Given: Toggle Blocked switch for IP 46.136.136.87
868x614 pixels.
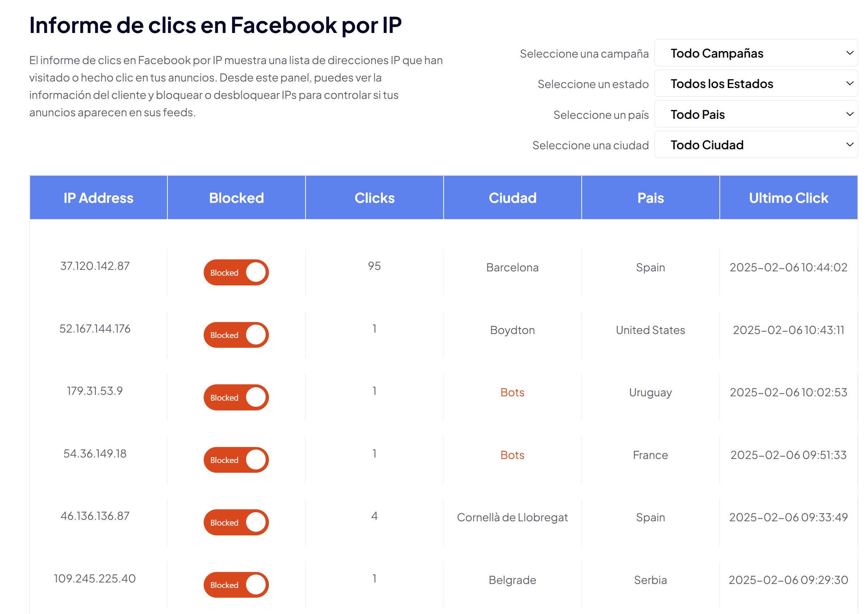Looking at the screenshot, I should (236, 522).
